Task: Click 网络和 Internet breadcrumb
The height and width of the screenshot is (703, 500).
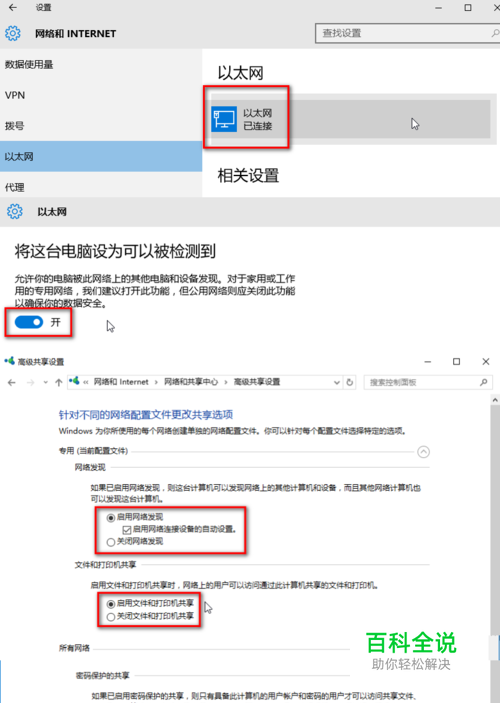Action: pos(121,382)
